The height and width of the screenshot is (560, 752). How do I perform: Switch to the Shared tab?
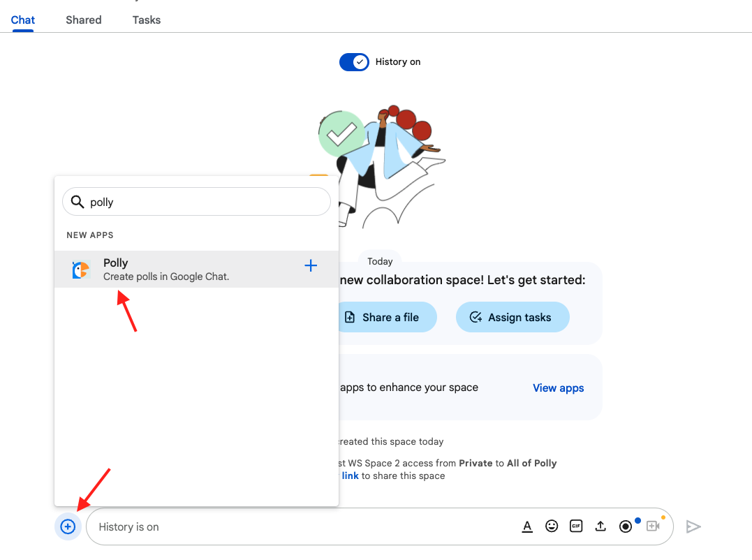click(x=84, y=20)
